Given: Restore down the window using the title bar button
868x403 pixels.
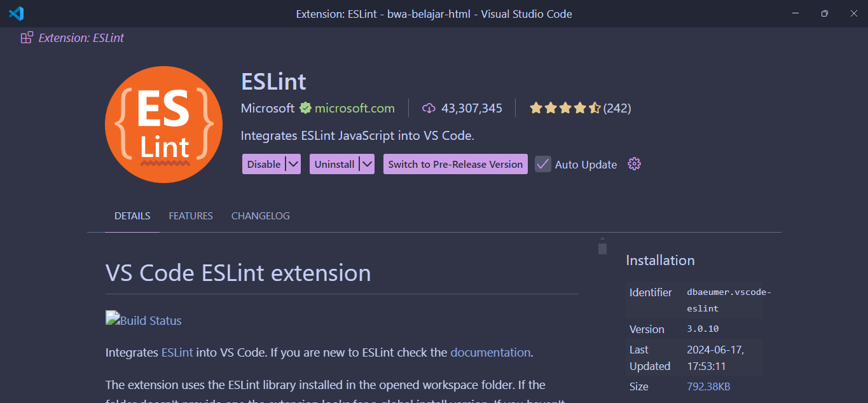Looking at the screenshot, I should (x=825, y=13).
